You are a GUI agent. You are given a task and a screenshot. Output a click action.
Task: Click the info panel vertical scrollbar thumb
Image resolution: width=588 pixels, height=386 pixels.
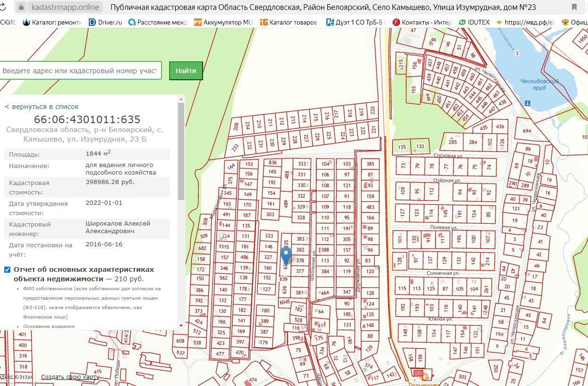(x=181, y=151)
